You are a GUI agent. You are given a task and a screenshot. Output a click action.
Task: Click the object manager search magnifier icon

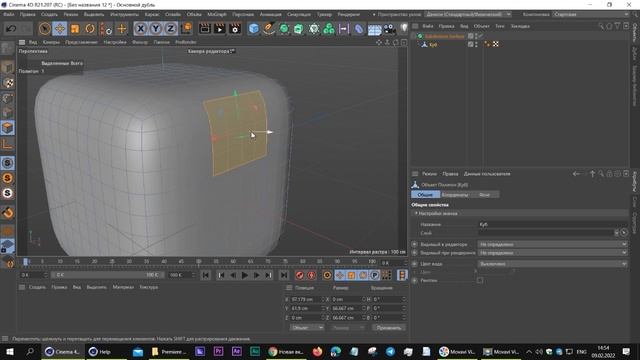click(601, 26)
